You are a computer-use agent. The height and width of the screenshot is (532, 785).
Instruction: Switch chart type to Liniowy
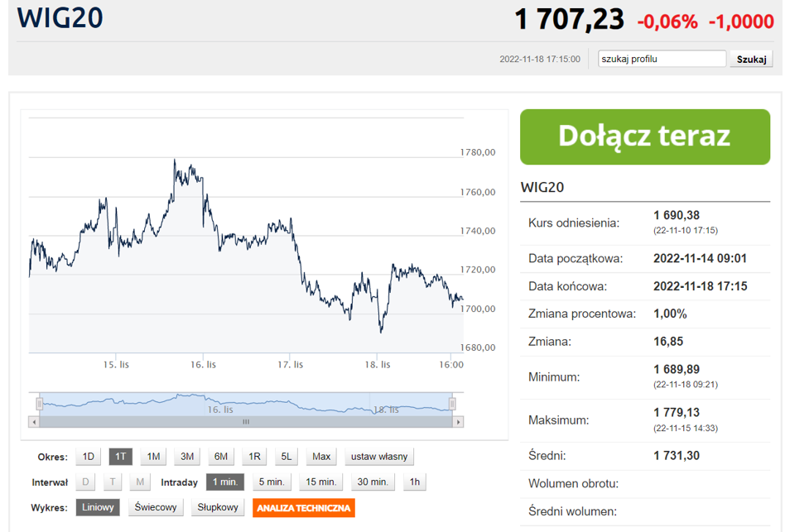(98, 507)
